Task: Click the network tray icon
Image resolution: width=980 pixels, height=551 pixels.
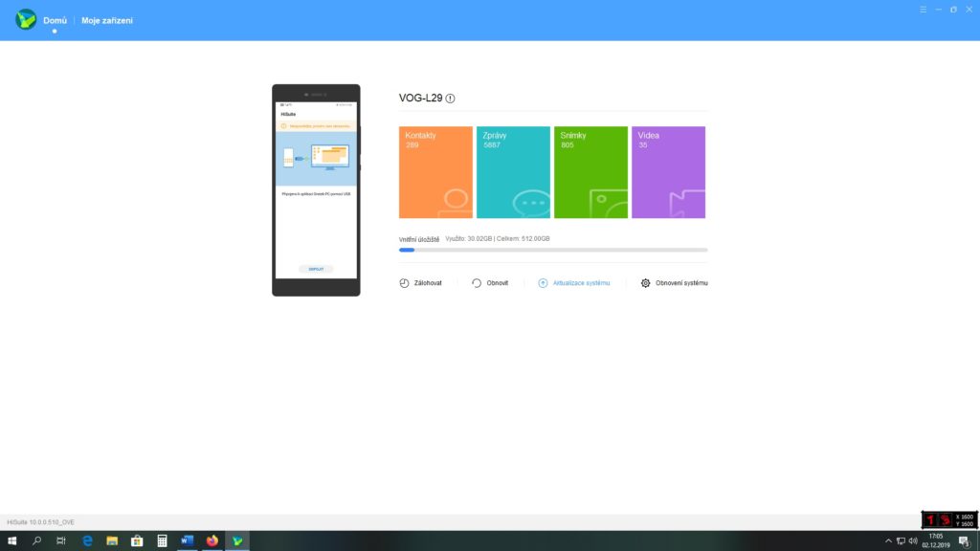Action: (901, 541)
